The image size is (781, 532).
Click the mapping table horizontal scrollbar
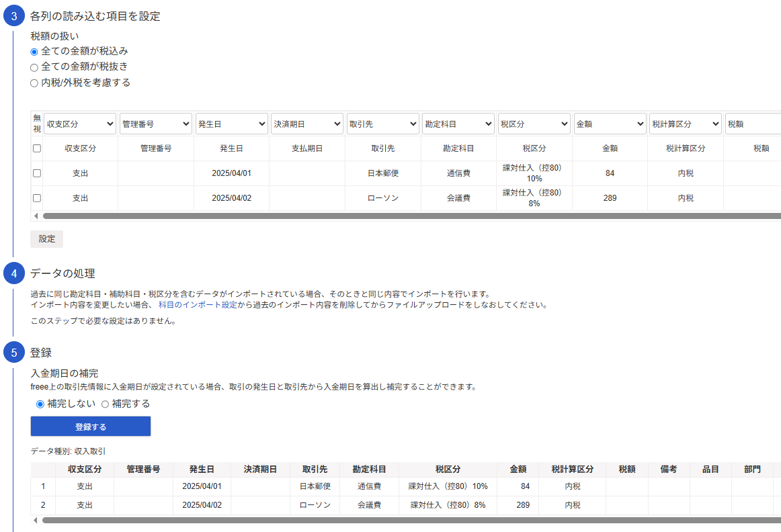click(412, 216)
